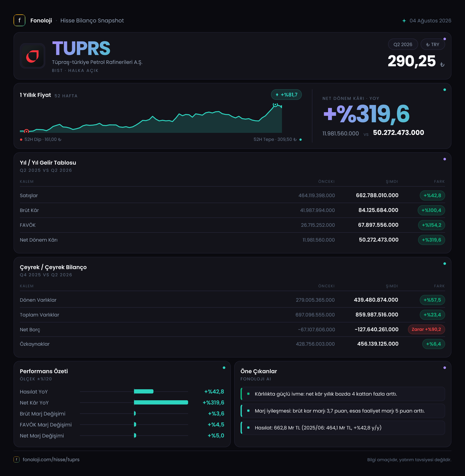Click the teal legend dot beside 52H Tepe
465x476 pixels.
tap(300, 140)
